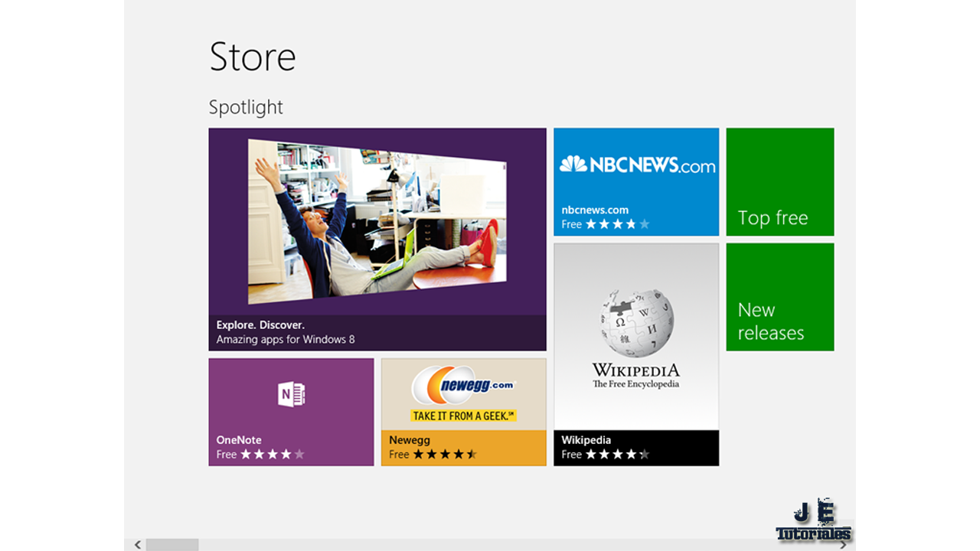The image size is (980, 551).
Task: Open the New releases tile
Action: click(780, 297)
